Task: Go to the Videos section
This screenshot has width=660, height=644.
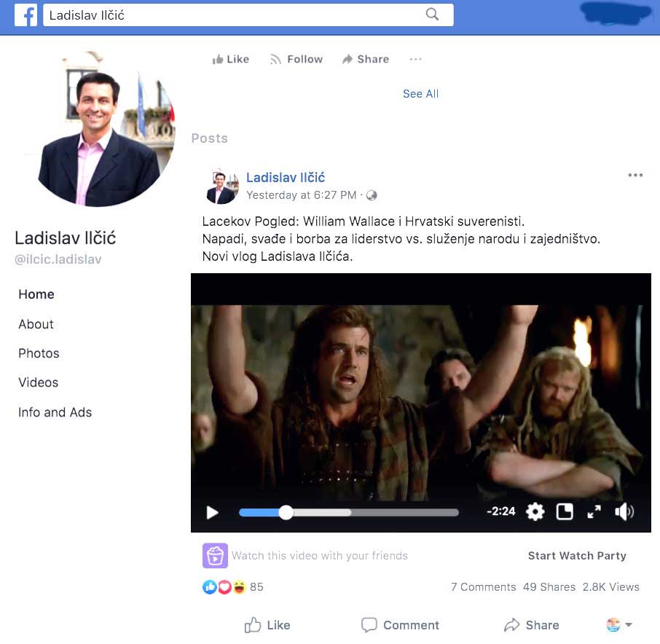Action: pyautogui.click(x=38, y=382)
